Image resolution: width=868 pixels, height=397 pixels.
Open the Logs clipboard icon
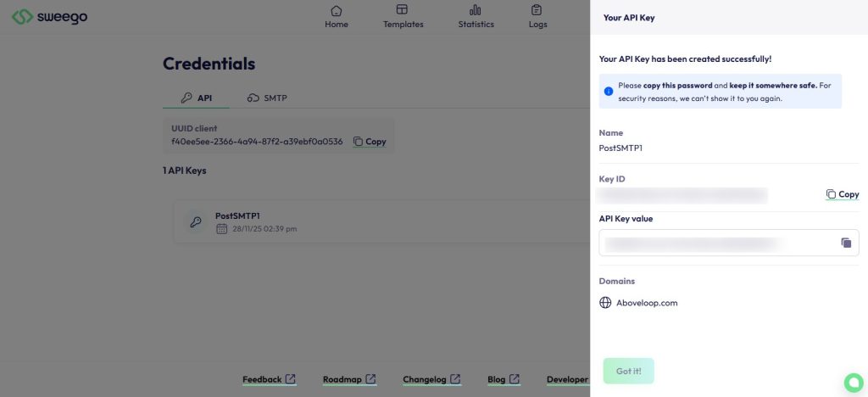[x=537, y=11]
